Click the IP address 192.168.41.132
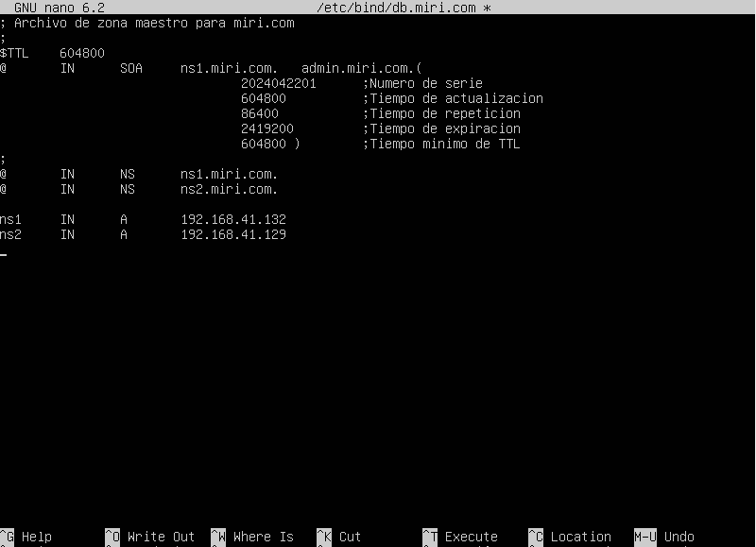This screenshot has height=547, width=756. pyautogui.click(x=233, y=219)
